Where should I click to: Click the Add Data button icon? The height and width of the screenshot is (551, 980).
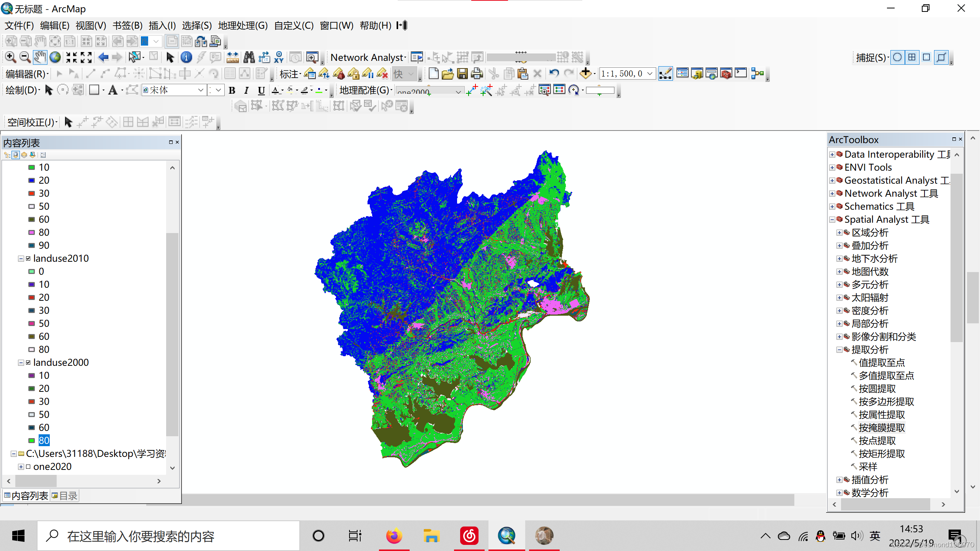tap(586, 73)
